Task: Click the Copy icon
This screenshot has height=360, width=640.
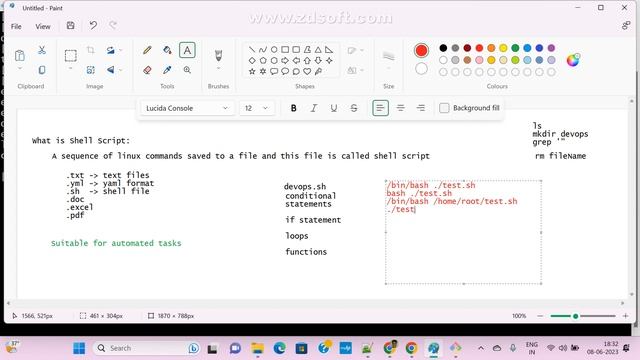Action: tap(42, 70)
